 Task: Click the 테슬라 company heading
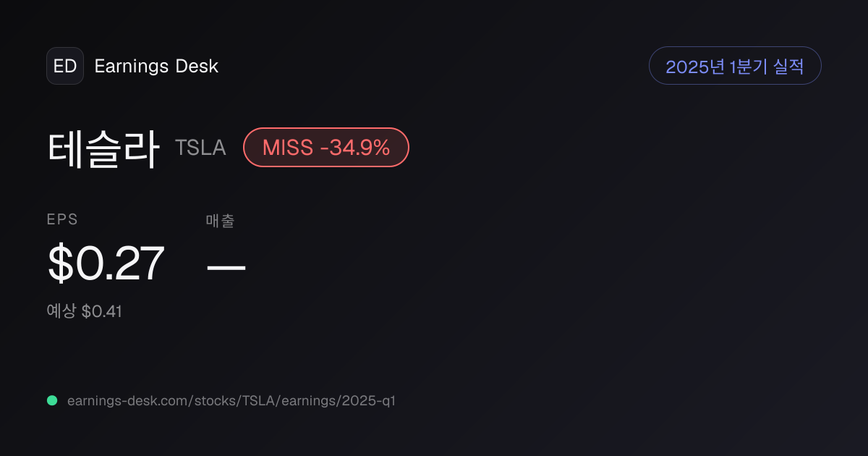(x=103, y=148)
